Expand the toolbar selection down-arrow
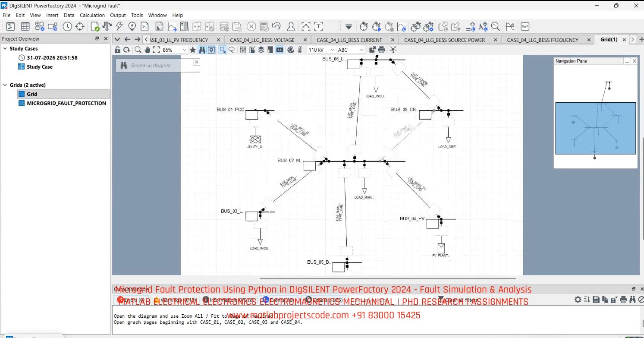This screenshot has width=644, height=338. (x=349, y=27)
